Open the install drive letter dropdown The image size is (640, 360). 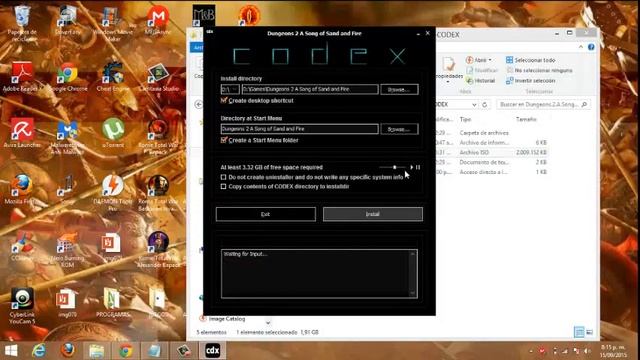click(x=230, y=89)
